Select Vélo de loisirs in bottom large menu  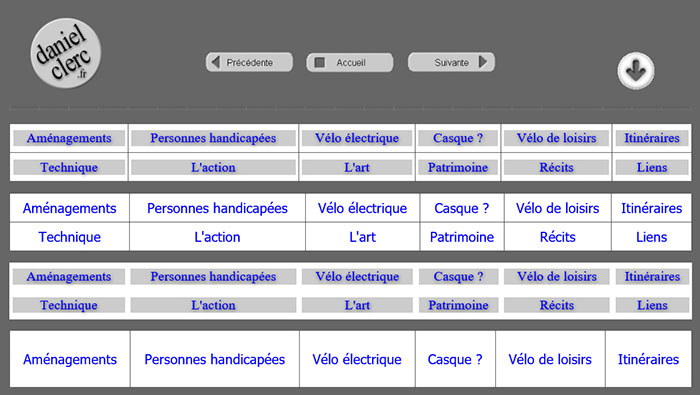pyautogui.click(x=550, y=359)
